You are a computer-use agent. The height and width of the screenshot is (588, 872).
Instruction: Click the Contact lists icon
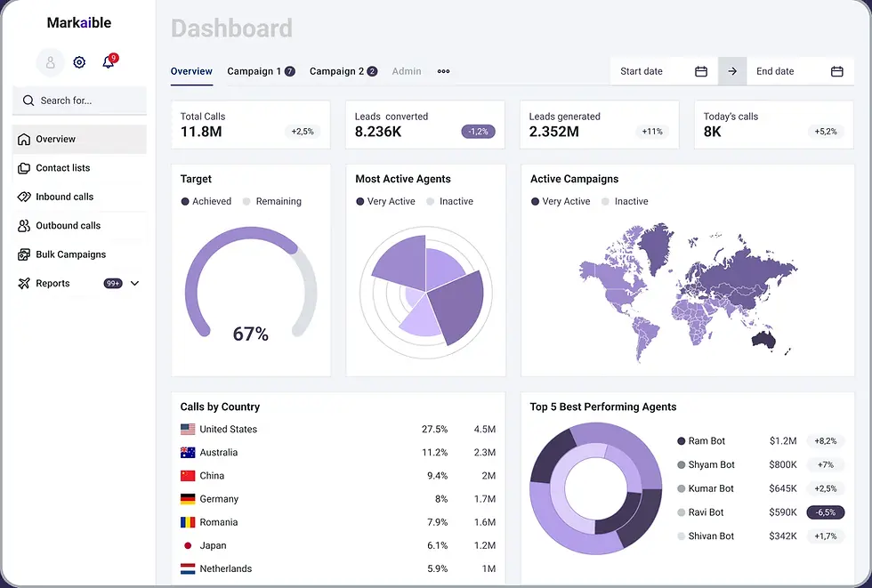pyautogui.click(x=22, y=168)
